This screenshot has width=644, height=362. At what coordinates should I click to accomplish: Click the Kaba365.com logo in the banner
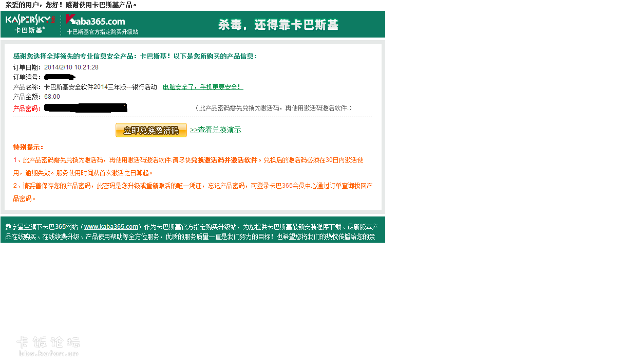tap(96, 21)
